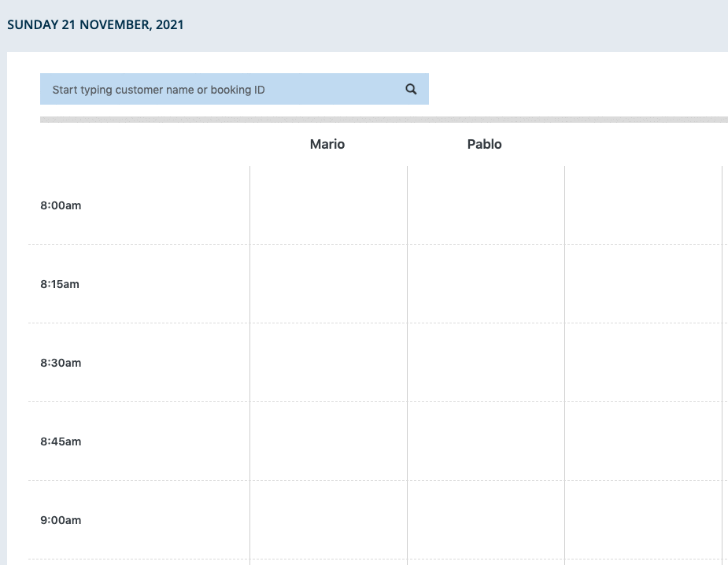This screenshot has width=728, height=565.
Task: Select the Mario staff column header
Action: coord(327,144)
